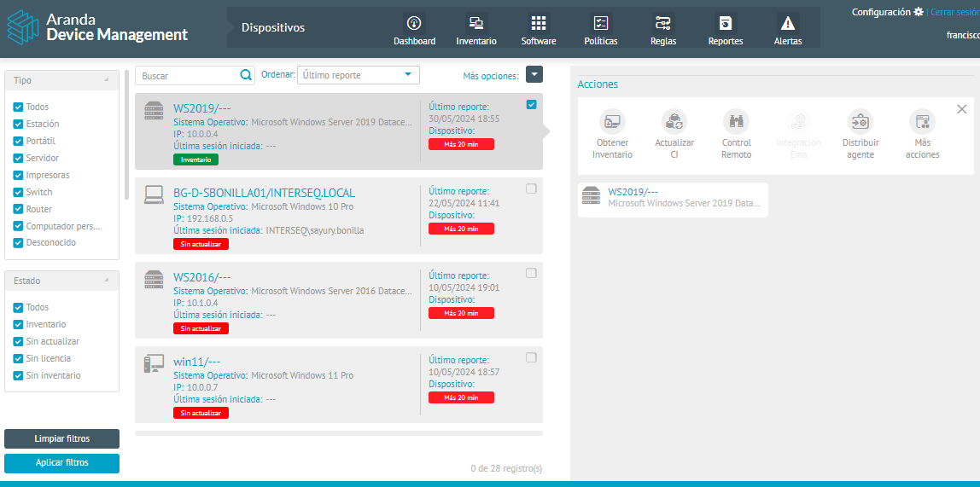Click the search magnifier icon
This screenshot has height=487, width=980.
tap(246, 75)
